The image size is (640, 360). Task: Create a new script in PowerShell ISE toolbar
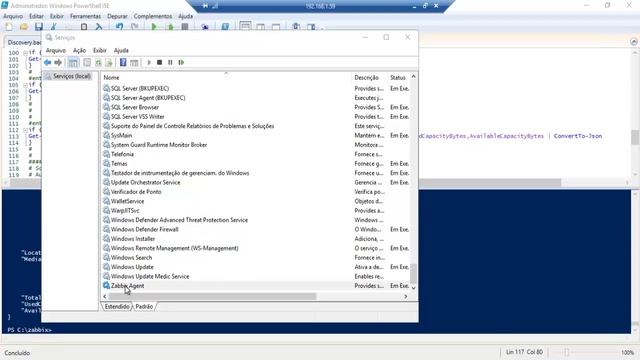(x=9, y=27)
